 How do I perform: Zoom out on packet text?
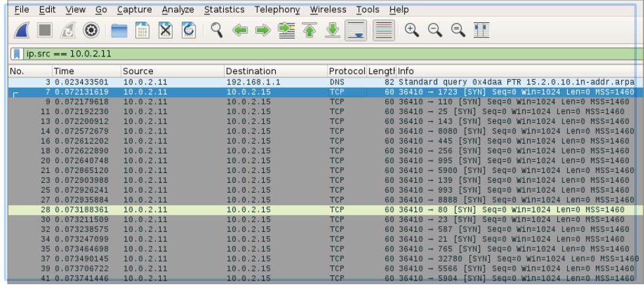[x=435, y=30]
